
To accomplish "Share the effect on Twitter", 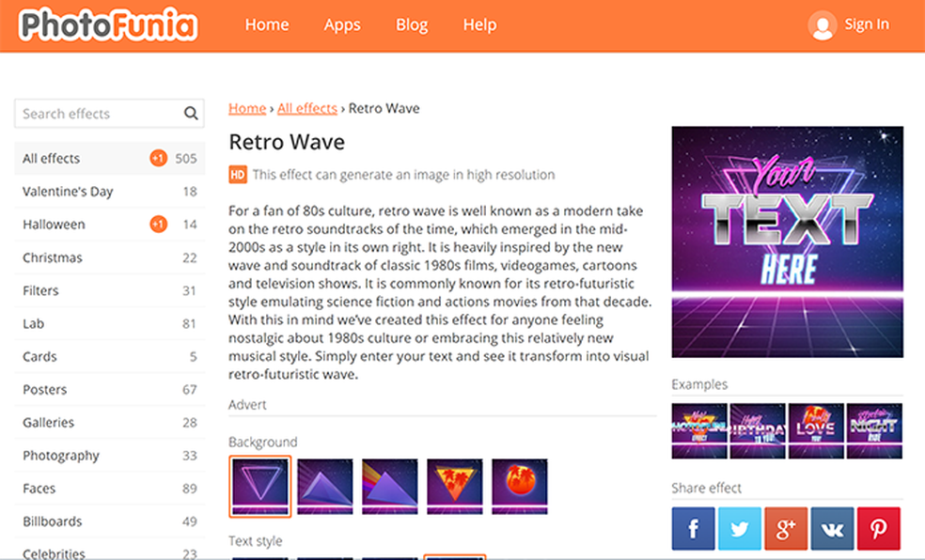I will tap(739, 527).
